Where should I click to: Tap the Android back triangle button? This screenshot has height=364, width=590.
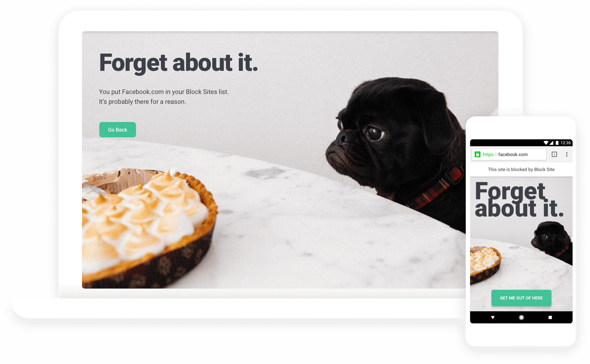493,318
